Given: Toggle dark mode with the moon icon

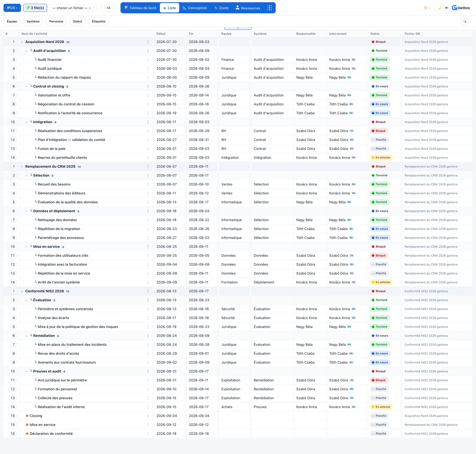Looking at the screenshot, I should 439,8.
